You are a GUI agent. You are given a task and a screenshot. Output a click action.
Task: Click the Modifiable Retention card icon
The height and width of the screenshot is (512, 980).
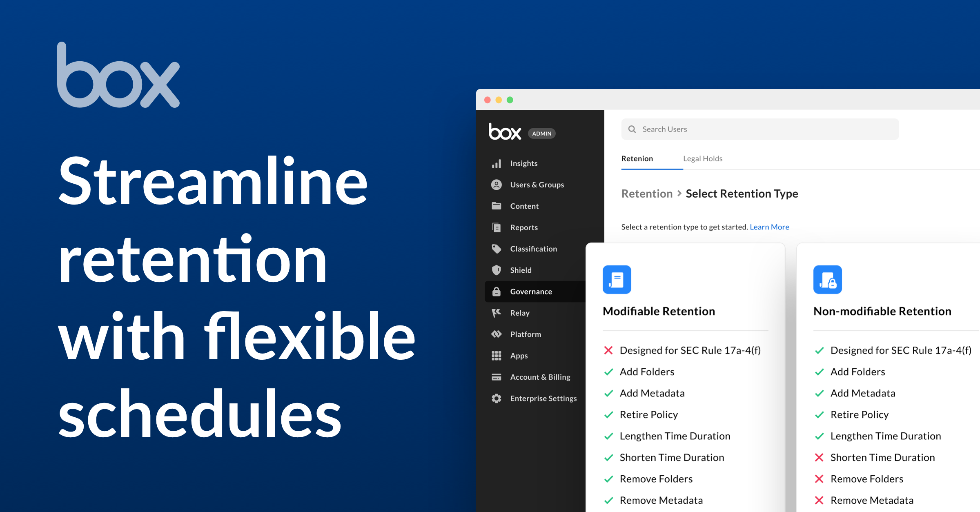tap(617, 280)
